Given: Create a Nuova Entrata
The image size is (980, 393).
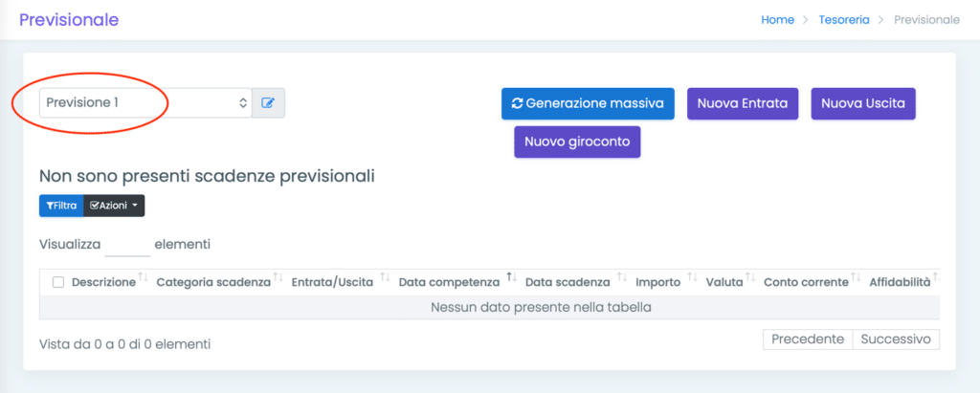Looking at the screenshot, I should point(742,103).
